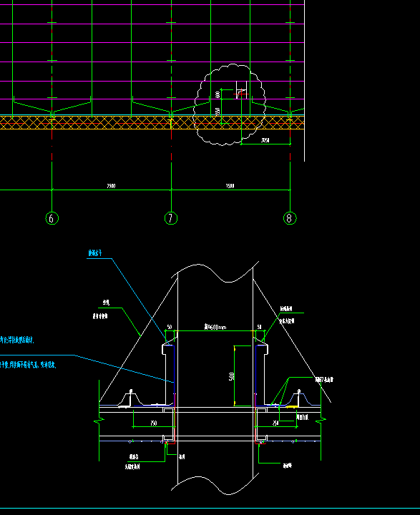
Task: Click the 7500 dimension between axes 7 and 8
Action: (230, 186)
